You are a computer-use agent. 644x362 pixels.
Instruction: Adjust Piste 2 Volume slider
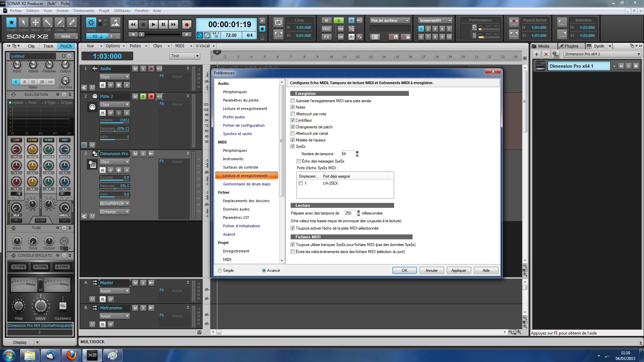(x=114, y=120)
